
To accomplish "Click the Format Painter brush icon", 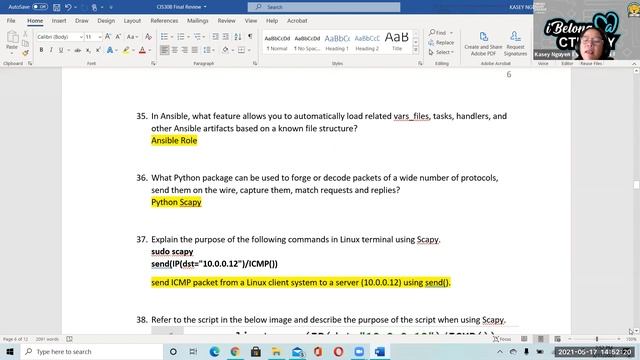I will pyautogui.click(x=25, y=53).
